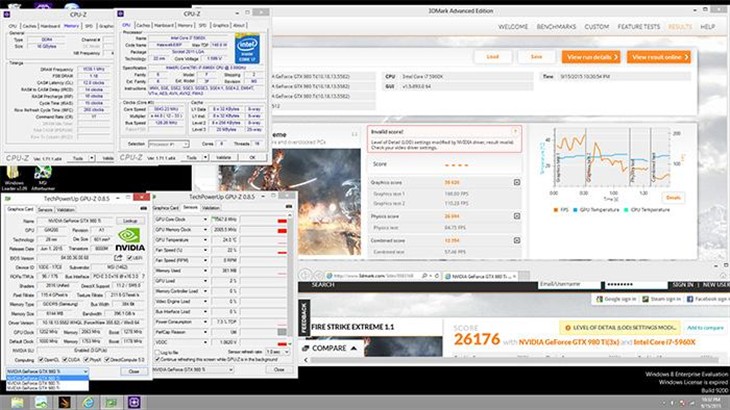Click the Steam sign in icon
The image size is (730, 410).
645,299
